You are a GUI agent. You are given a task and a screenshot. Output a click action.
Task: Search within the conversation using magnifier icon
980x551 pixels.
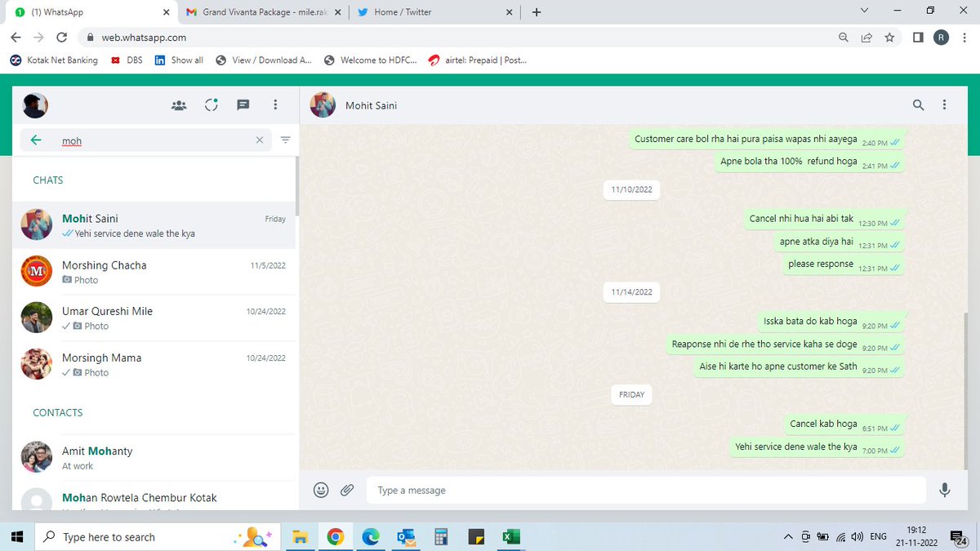point(919,105)
